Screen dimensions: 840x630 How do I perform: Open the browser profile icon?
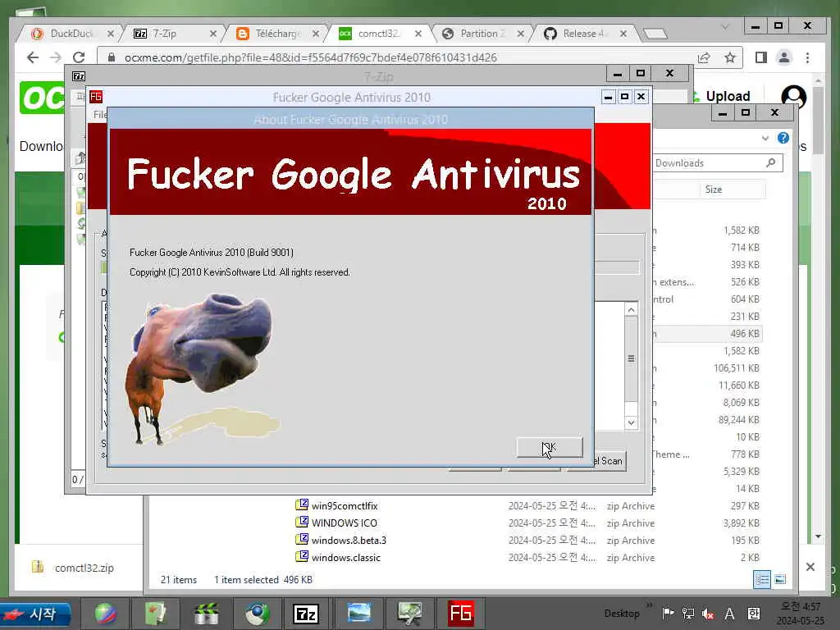click(784, 57)
